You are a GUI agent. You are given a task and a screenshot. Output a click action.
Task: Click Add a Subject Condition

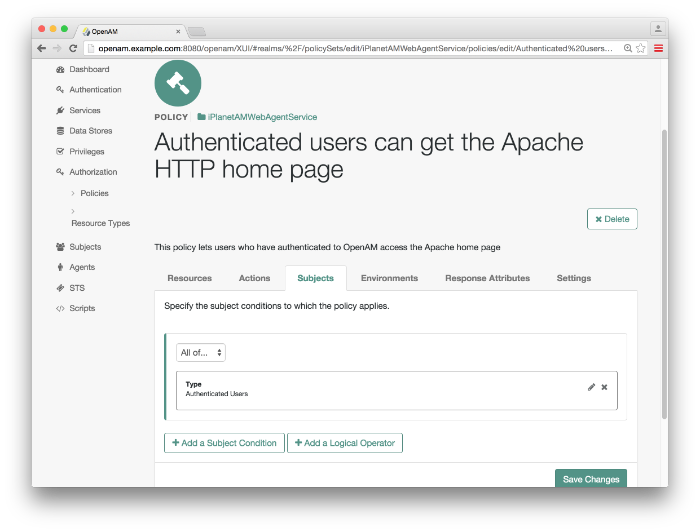click(x=224, y=443)
